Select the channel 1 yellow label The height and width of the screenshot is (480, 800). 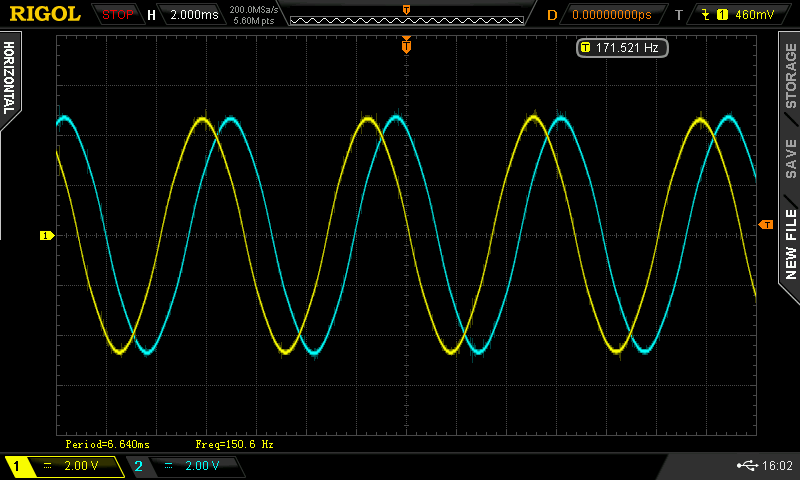coord(16,466)
